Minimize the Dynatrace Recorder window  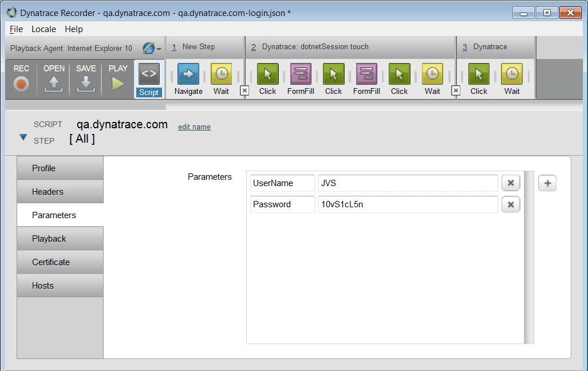(524, 13)
